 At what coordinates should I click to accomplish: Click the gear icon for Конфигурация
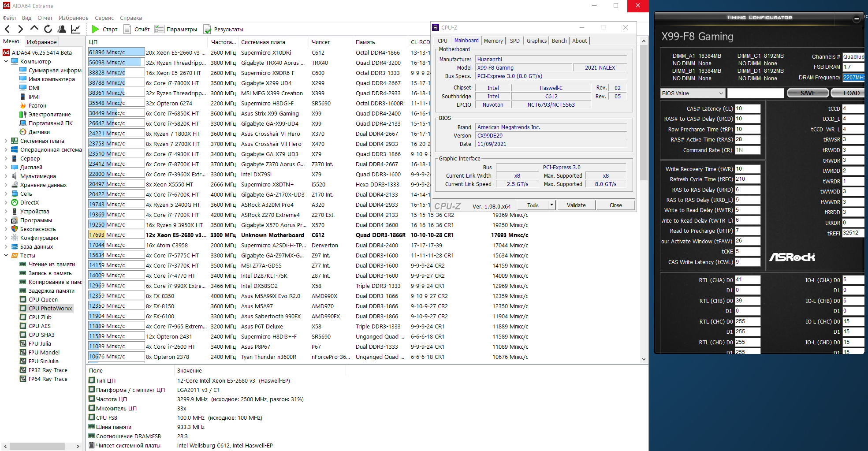[x=15, y=238]
